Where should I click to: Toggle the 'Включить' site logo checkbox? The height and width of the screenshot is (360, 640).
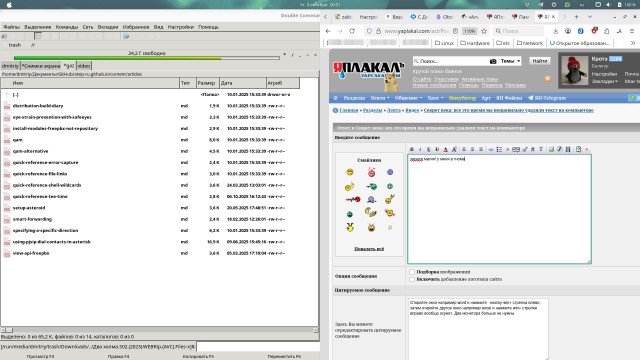[x=412, y=279]
